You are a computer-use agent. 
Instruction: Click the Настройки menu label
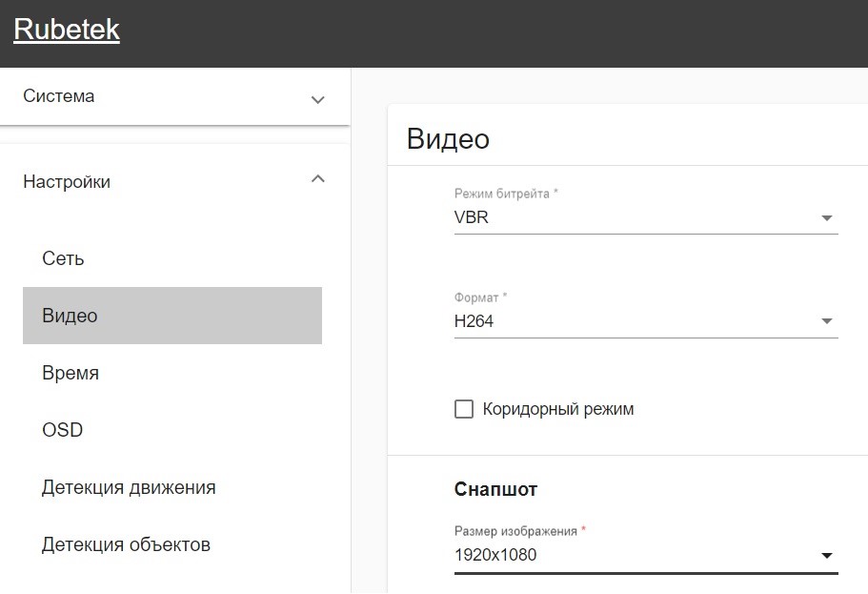click(67, 182)
